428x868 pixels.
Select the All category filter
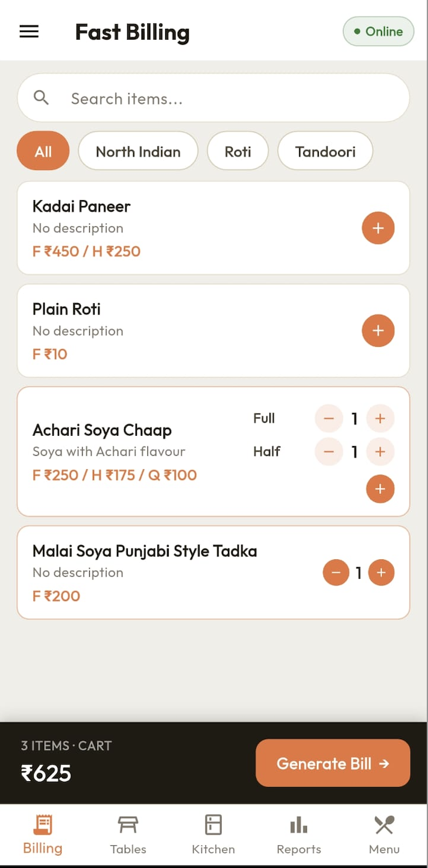tap(43, 151)
